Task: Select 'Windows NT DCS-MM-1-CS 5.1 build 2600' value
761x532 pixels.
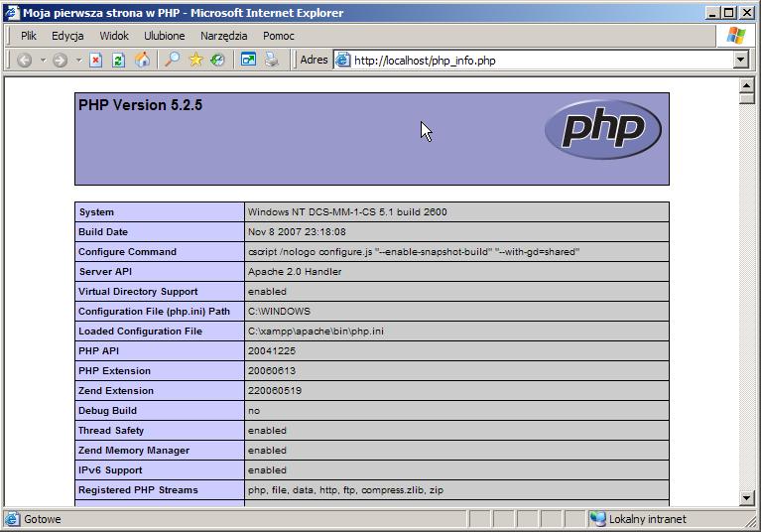Action: 347,212
